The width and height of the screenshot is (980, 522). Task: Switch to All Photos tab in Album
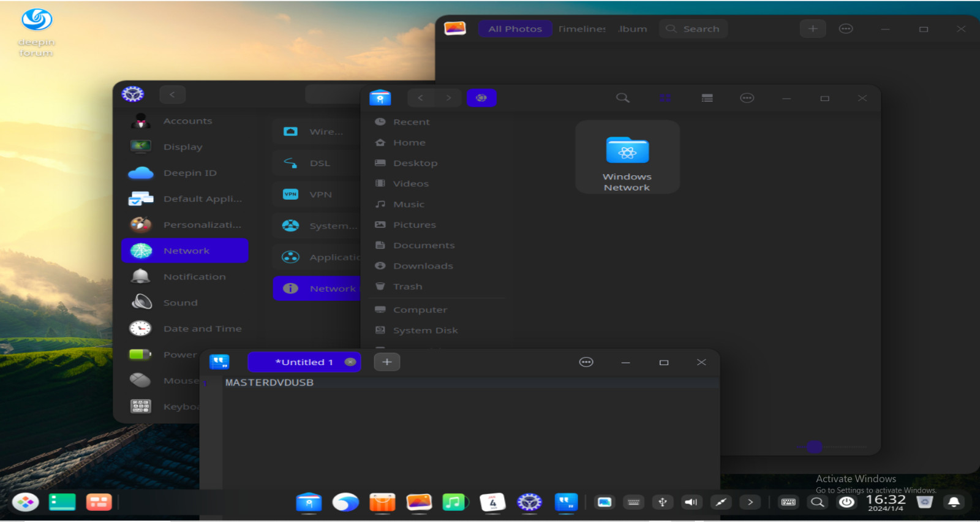click(x=515, y=29)
